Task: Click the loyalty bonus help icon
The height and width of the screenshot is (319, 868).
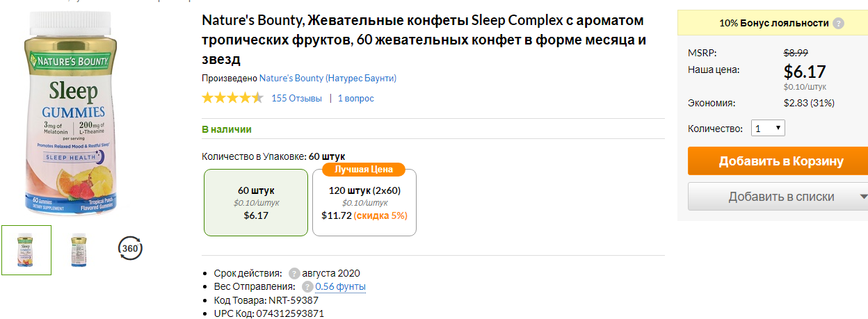Action: click(839, 23)
